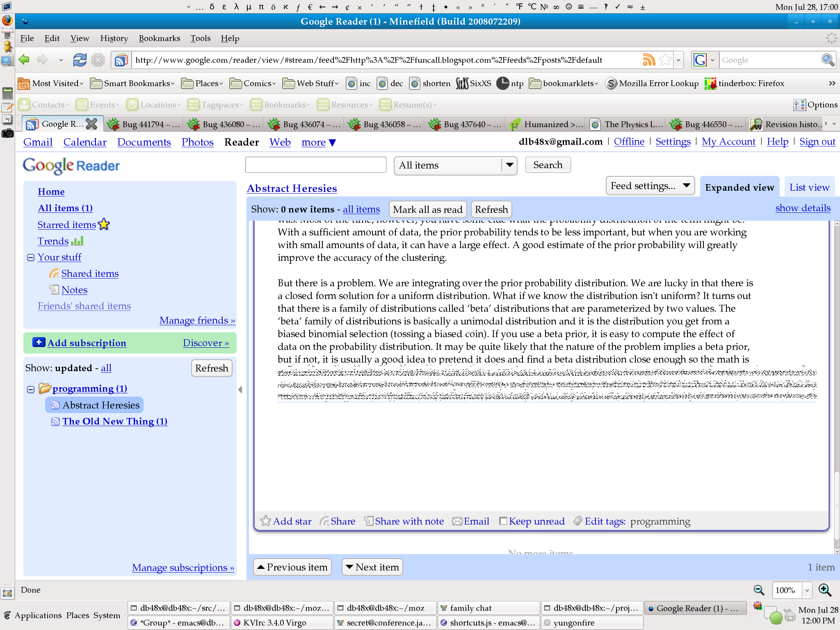This screenshot has width=840, height=630.
Task: Reload the page with the toolbar reload icon
Action: coord(80,60)
